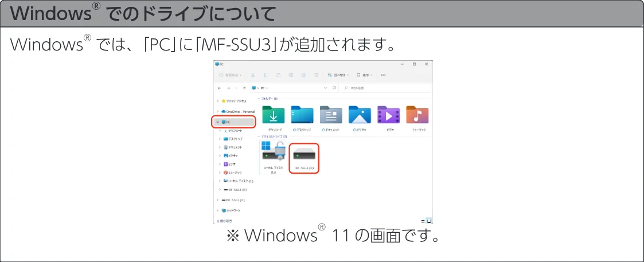Click the Paste clipboard icon in the toolbar
Image resolution: width=644 pixels, height=262 pixels.
point(278,75)
